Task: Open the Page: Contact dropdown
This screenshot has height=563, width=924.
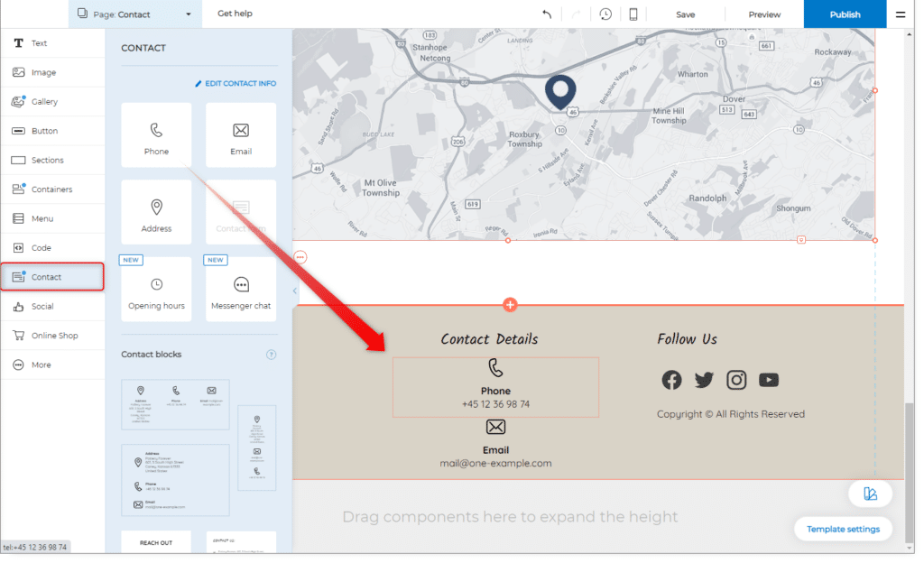Action: pos(134,14)
